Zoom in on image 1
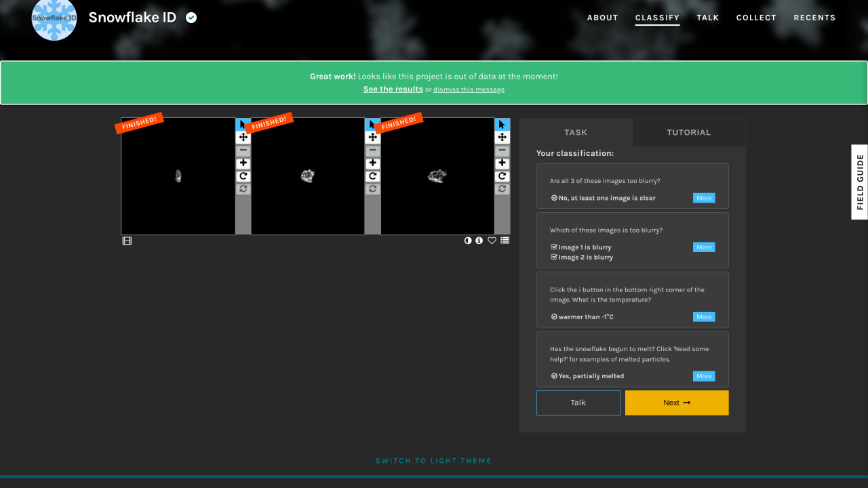868x488 pixels. click(x=243, y=163)
